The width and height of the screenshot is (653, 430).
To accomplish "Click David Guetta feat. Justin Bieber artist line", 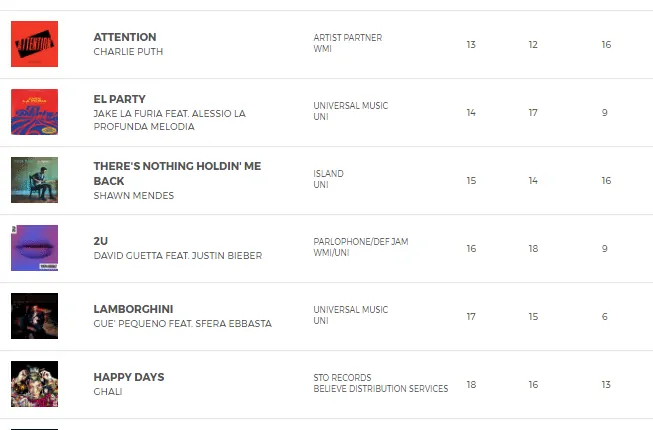I will [177, 256].
